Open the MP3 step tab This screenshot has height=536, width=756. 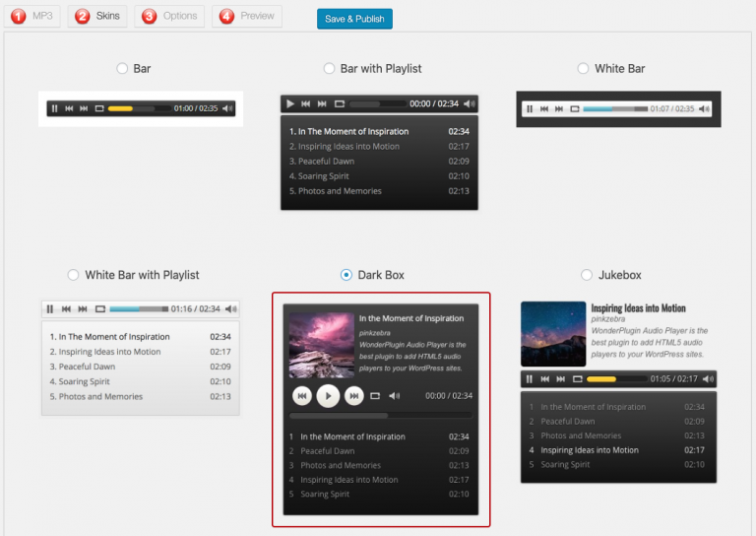point(32,16)
